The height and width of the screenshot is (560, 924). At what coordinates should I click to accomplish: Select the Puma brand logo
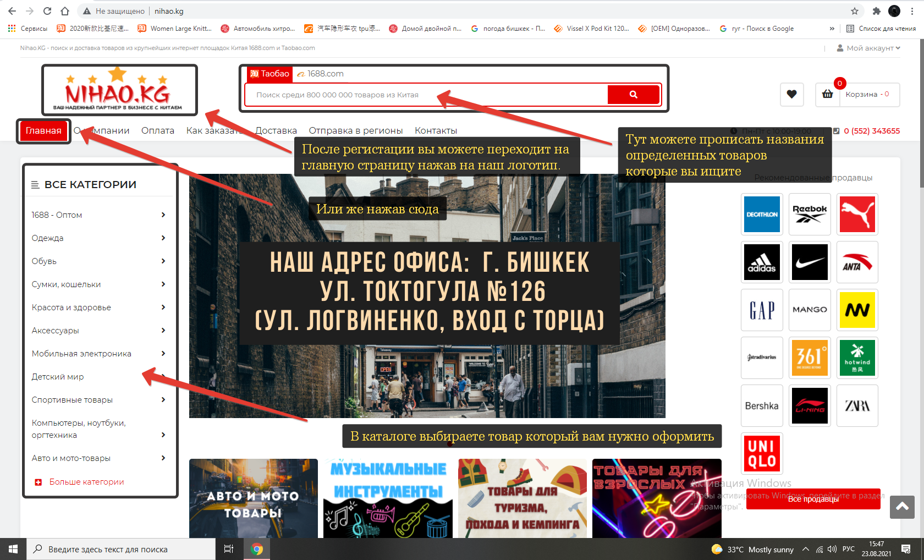tap(857, 214)
